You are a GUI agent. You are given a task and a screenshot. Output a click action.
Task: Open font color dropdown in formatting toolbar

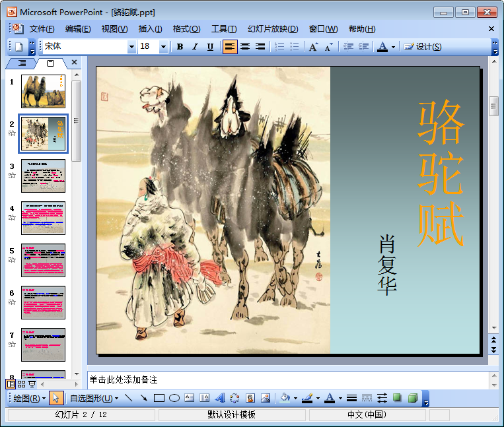[x=394, y=47]
